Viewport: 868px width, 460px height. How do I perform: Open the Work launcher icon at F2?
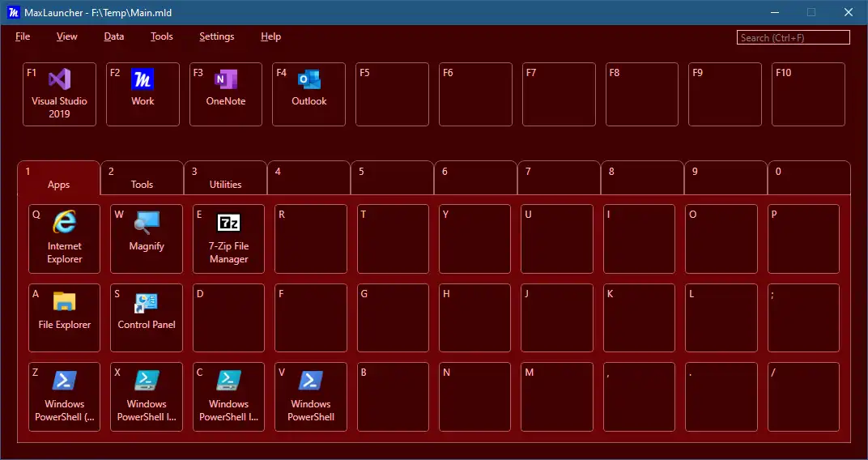click(x=143, y=94)
